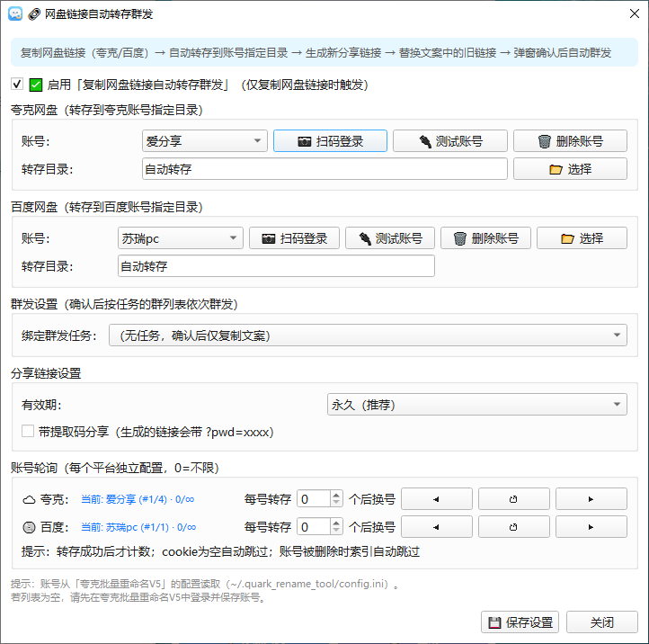Viewport: 649px width, 644px height.
Task: Click the paperclip icon beside the window title
Action: coord(34,14)
